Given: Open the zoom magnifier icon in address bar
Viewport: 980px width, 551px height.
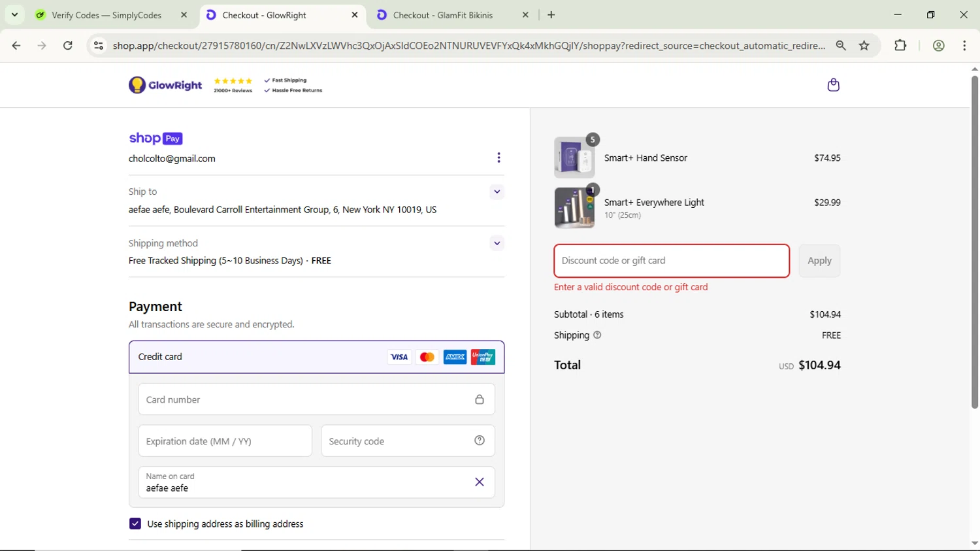Looking at the screenshot, I should point(841,46).
